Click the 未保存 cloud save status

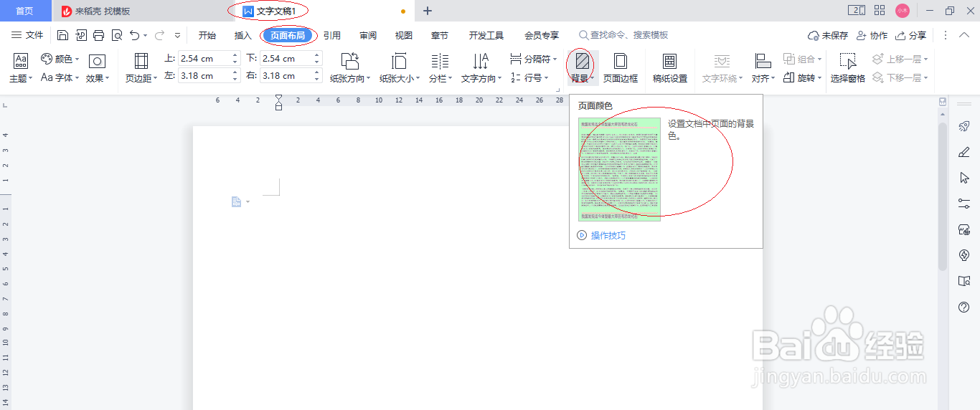[x=828, y=35]
